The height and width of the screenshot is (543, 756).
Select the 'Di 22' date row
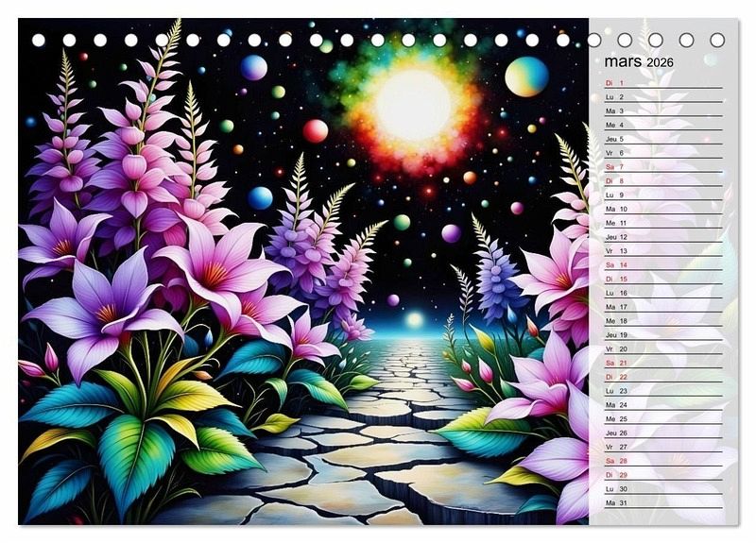664,376
